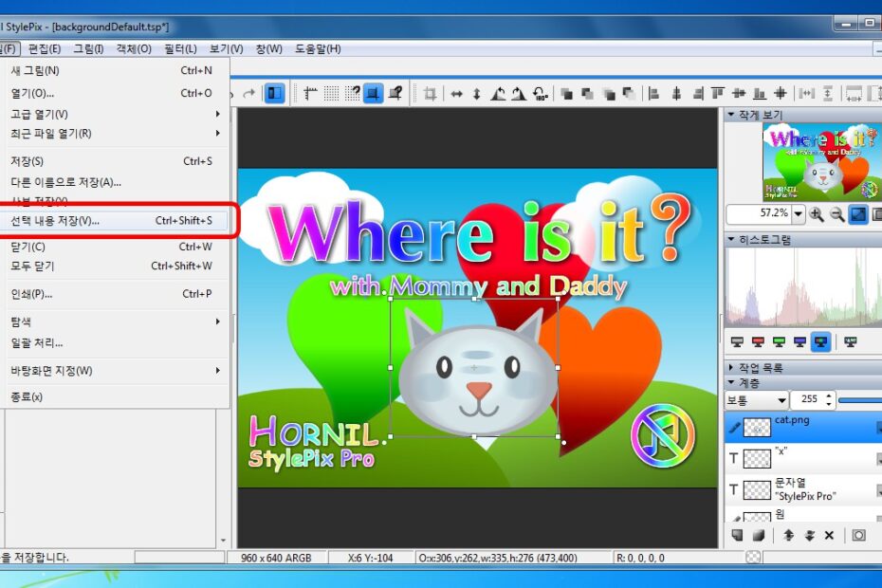Screen dimensions: 882x588
Task: Flip the image vertically with up-down arrow icon
Action: pos(477,94)
